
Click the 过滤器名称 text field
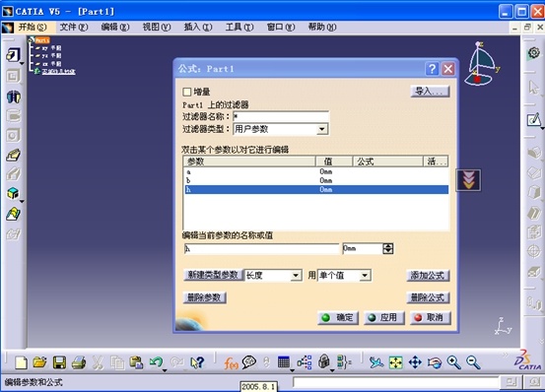pyautogui.click(x=281, y=116)
